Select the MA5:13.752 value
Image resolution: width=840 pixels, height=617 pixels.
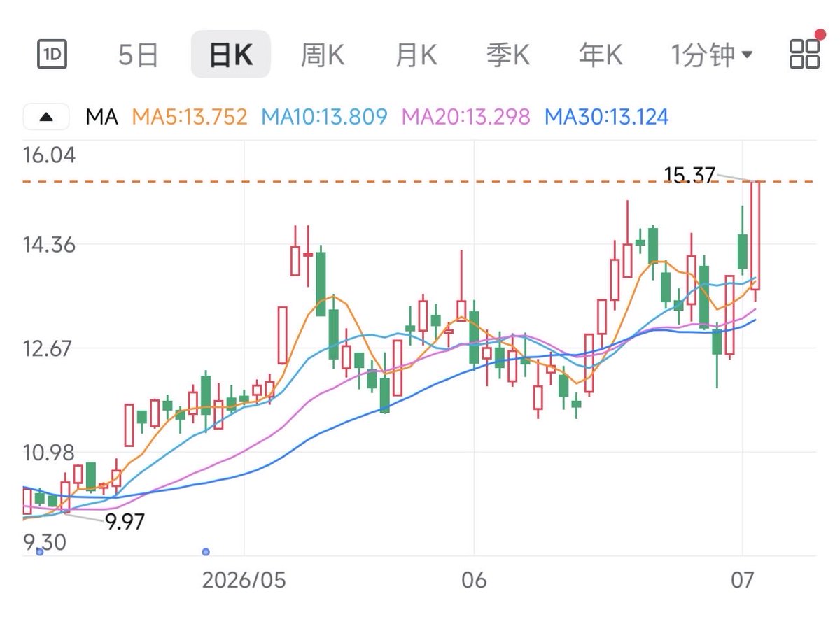click(x=190, y=117)
